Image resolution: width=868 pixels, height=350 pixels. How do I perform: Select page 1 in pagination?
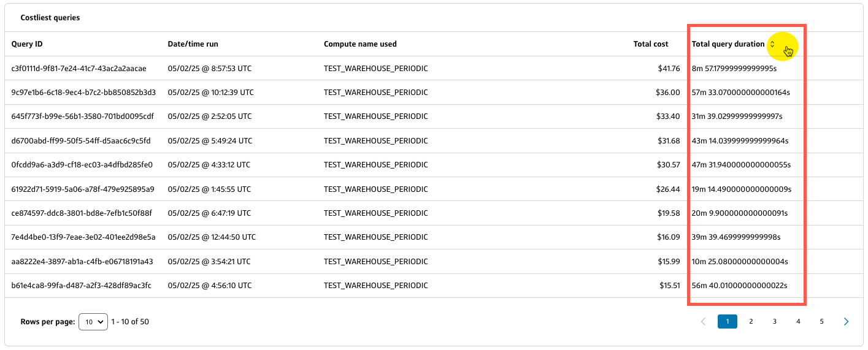click(728, 321)
